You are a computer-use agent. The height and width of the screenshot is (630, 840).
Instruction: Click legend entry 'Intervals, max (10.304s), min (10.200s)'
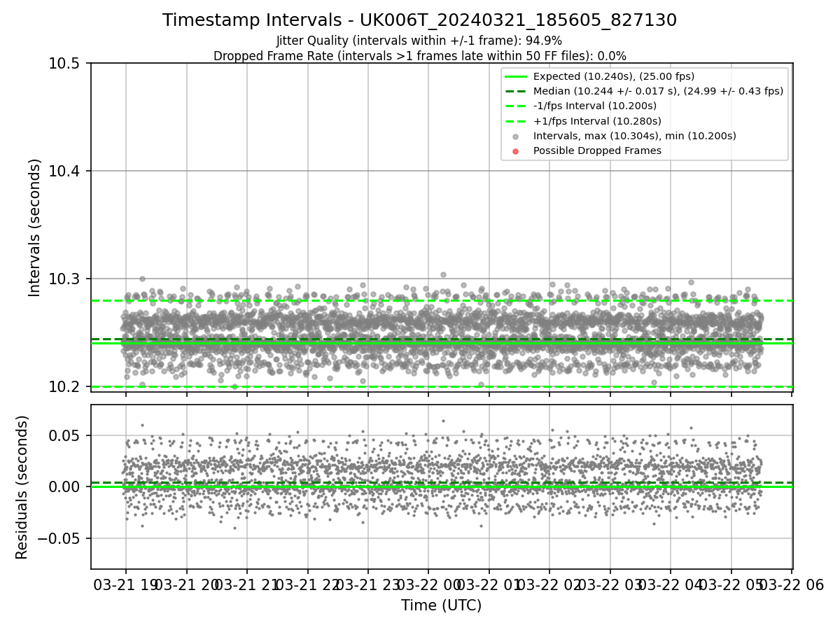point(635,136)
